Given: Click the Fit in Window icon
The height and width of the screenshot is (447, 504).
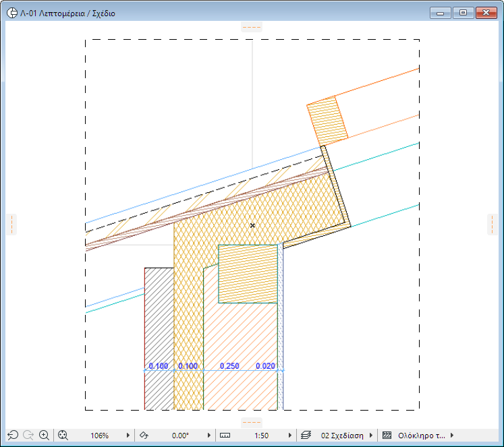Looking at the screenshot, I should (x=63, y=435).
